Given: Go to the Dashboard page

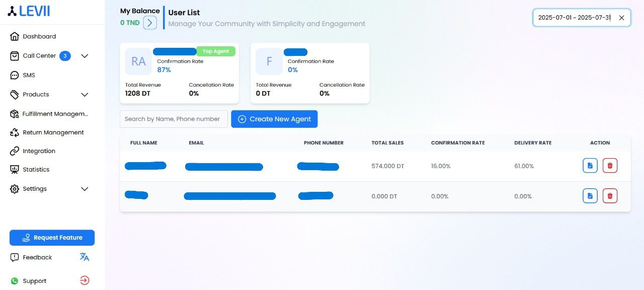Looking at the screenshot, I should (x=39, y=36).
